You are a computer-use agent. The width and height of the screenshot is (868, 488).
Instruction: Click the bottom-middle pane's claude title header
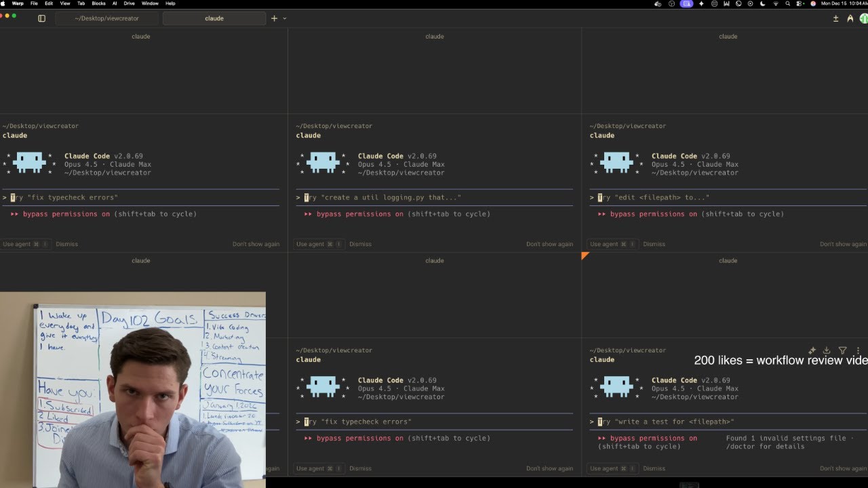click(435, 261)
